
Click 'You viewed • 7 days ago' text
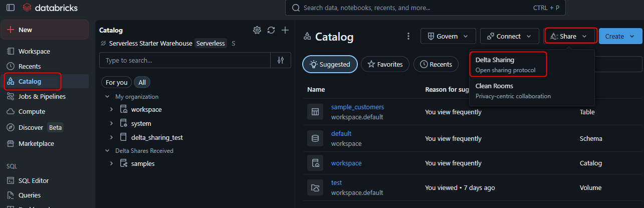pos(460,188)
